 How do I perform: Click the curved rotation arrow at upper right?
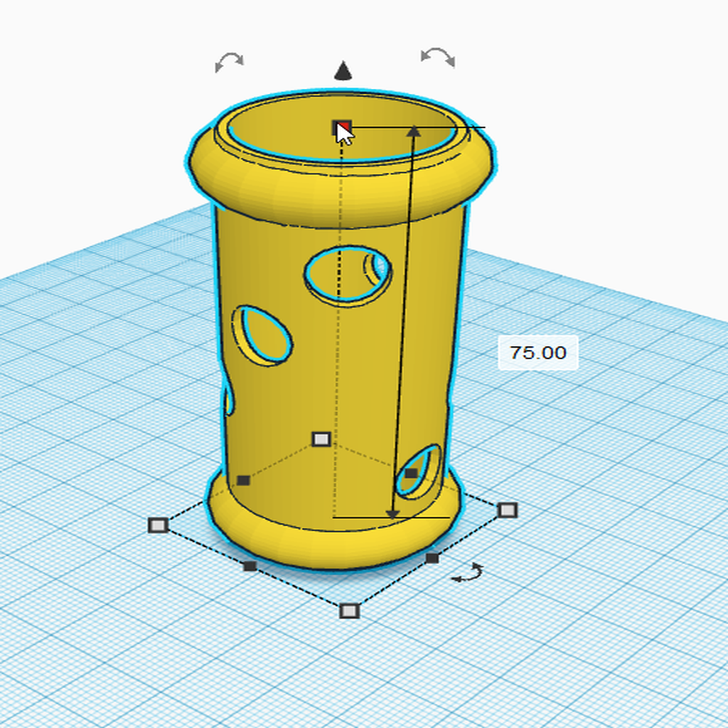(438, 57)
